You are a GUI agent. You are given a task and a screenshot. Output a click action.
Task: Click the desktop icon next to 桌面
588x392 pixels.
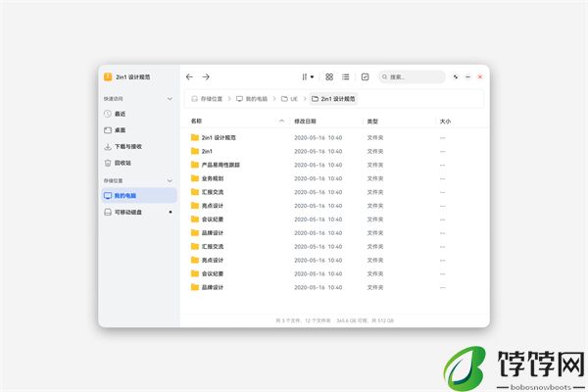[108, 130]
